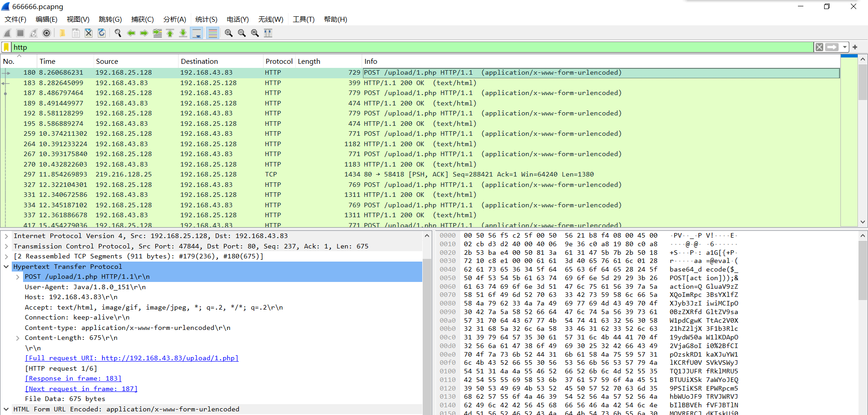The image size is (868, 415).
Task: Collapse the HTML Form URL Encoded section
Action: coord(6,409)
